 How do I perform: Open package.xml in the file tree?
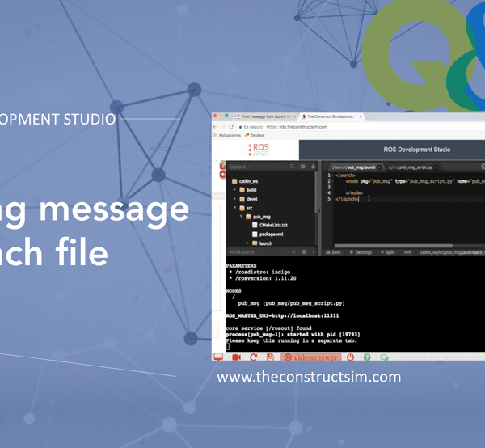271,235
